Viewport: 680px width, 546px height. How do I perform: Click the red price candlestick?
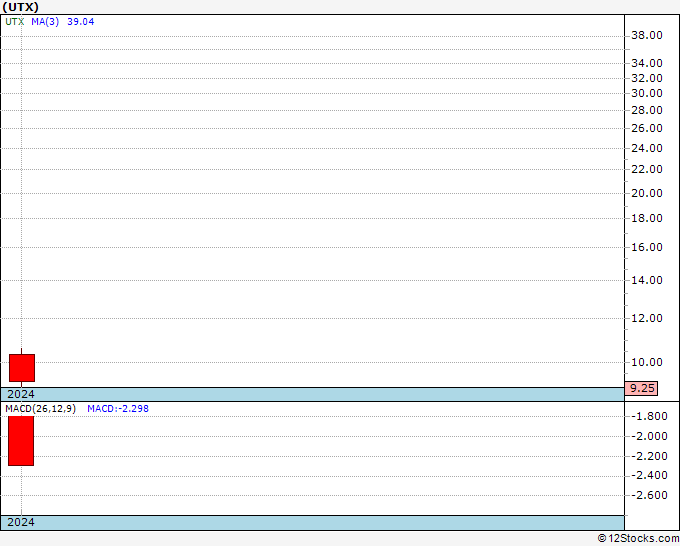click(22, 368)
